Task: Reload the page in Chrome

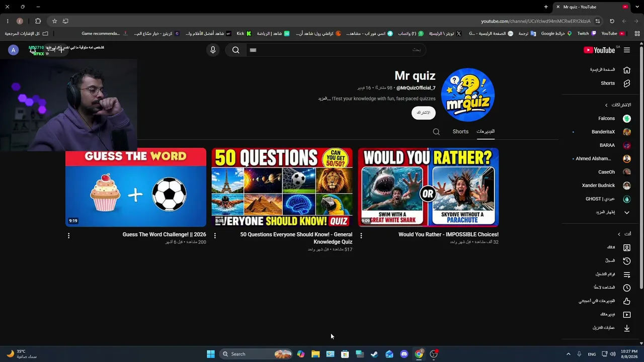Action: (612, 21)
